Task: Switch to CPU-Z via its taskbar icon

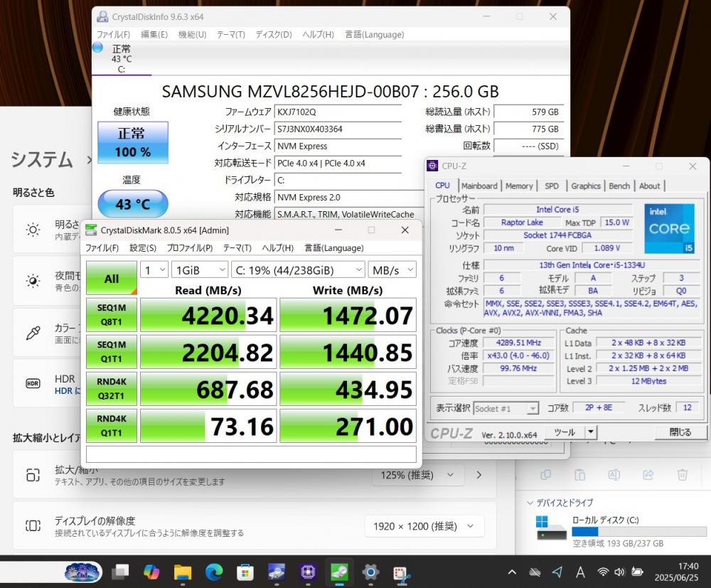Action: click(308, 572)
